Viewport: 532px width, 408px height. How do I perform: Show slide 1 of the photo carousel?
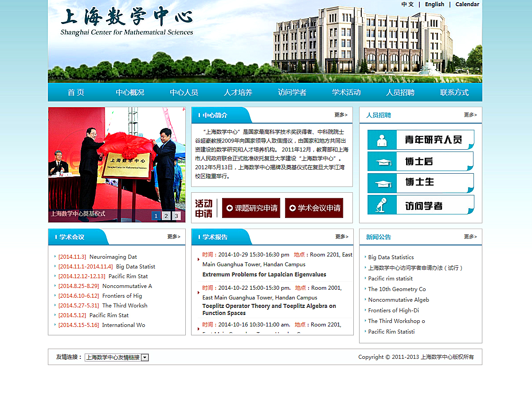tap(156, 216)
